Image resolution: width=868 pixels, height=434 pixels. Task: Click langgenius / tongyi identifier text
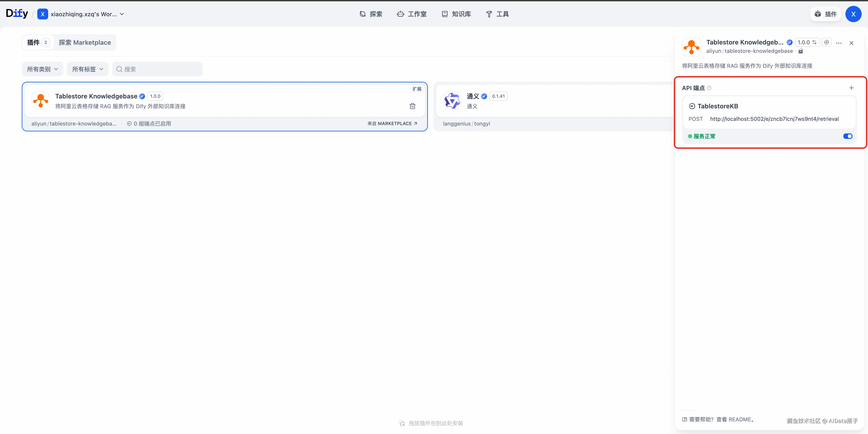(466, 124)
